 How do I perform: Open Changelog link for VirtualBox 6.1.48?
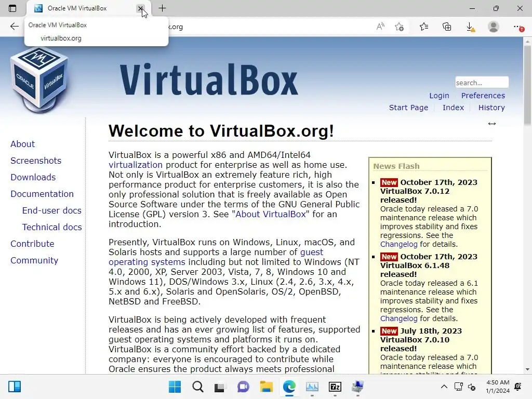click(398, 318)
